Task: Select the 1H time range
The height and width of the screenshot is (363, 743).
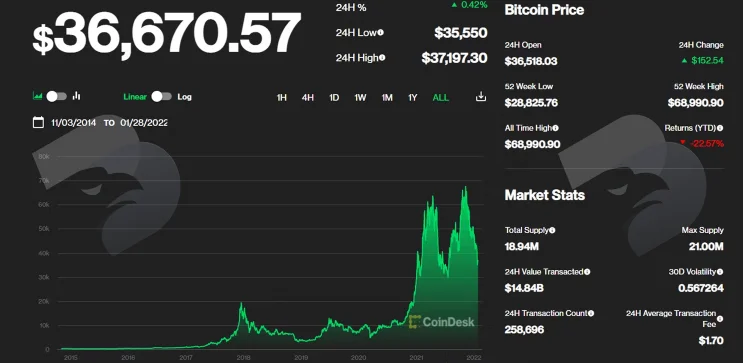Action: [x=281, y=98]
